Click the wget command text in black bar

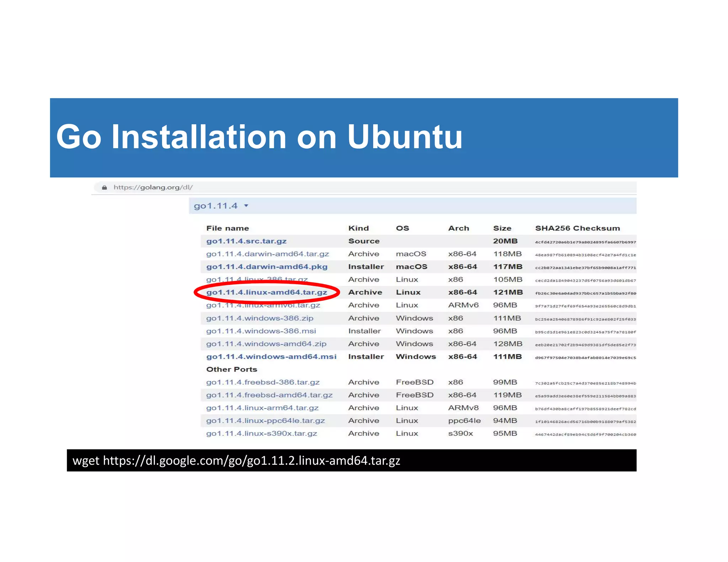point(236,460)
